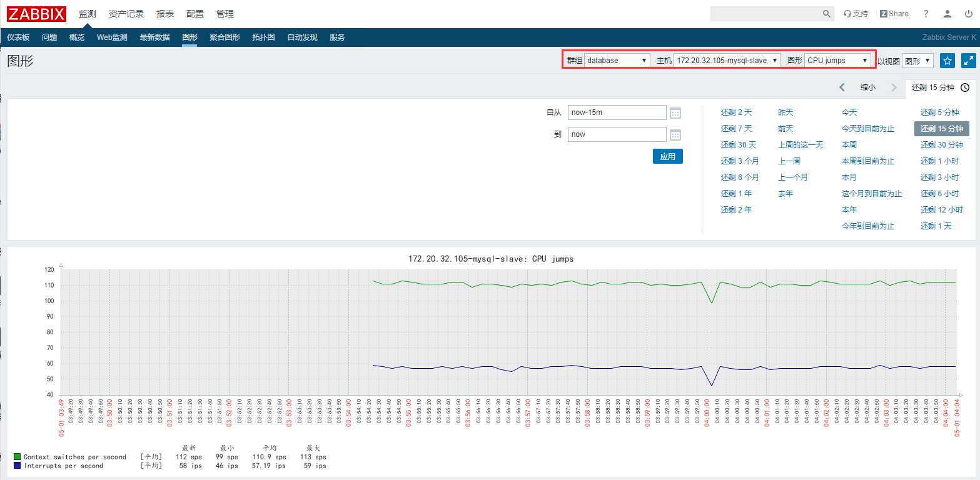This screenshot has width=980, height=480.
Task: Select 还剩 7 天 time range
Action: 736,129
